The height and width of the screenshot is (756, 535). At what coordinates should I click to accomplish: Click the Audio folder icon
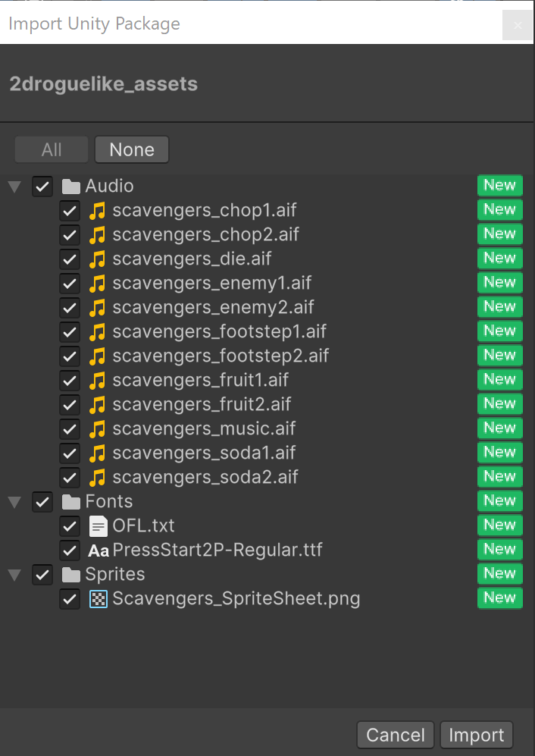point(71,187)
